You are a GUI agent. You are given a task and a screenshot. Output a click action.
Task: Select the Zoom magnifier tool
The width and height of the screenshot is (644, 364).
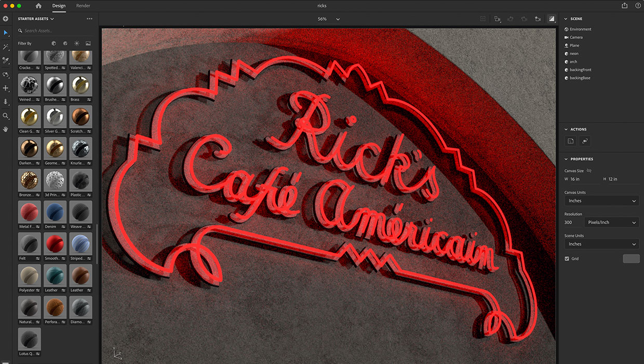coord(6,116)
